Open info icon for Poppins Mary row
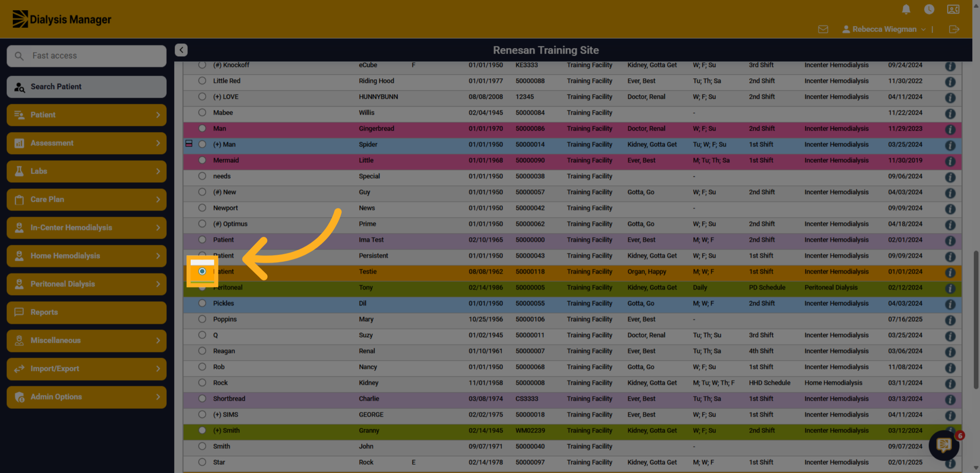980x473 pixels. pos(950,320)
